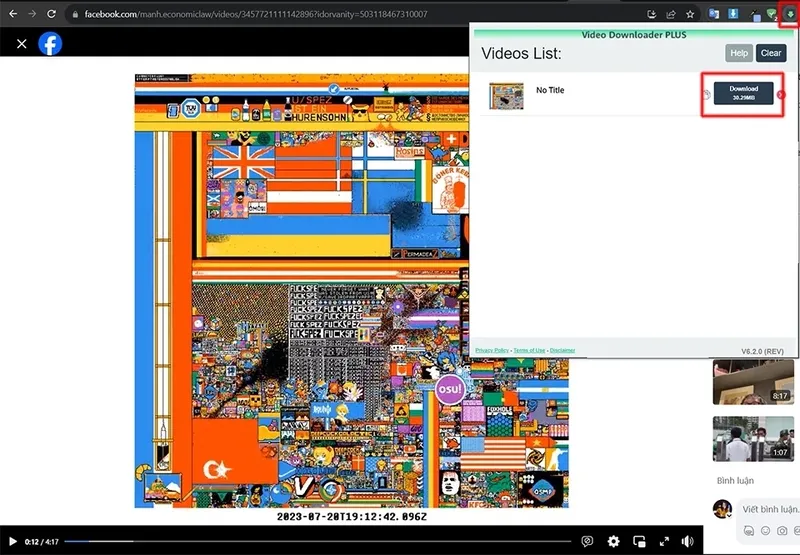
Task: Bookmark this page with star icon
Action: [690, 14]
